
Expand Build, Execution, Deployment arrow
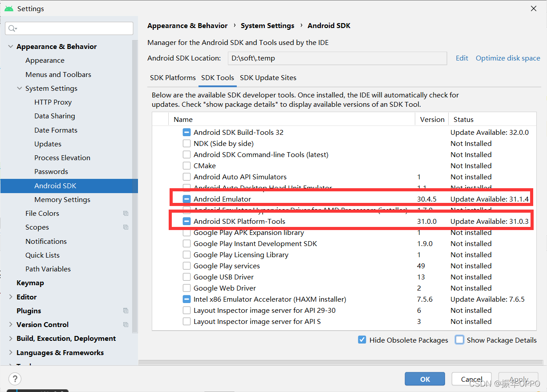pos(11,338)
